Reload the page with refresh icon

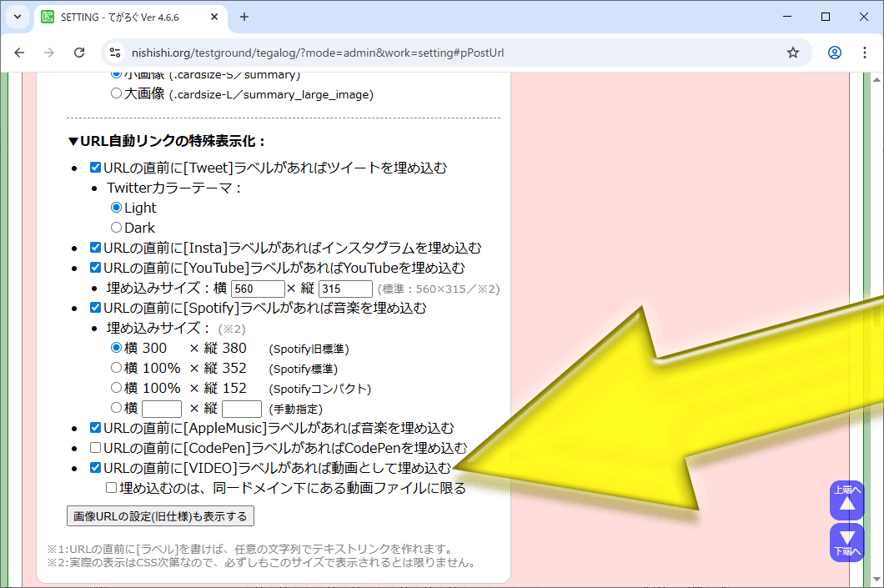pyautogui.click(x=79, y=53)
